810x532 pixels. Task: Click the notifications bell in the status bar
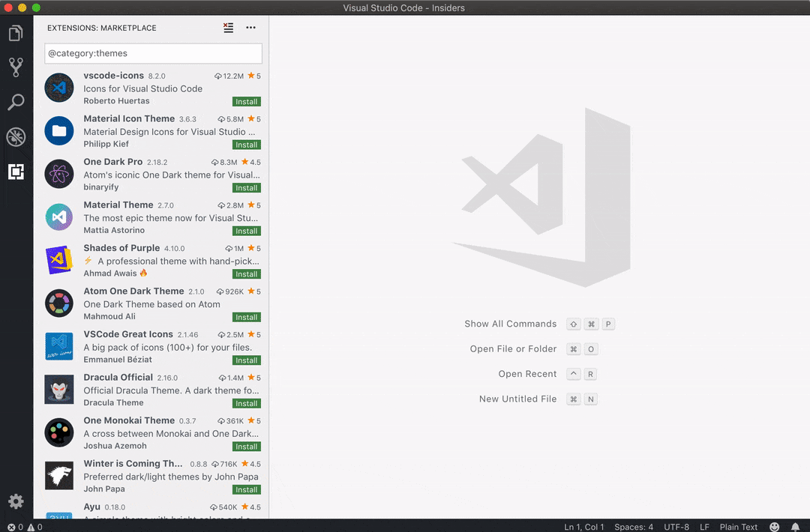point(796,526)
